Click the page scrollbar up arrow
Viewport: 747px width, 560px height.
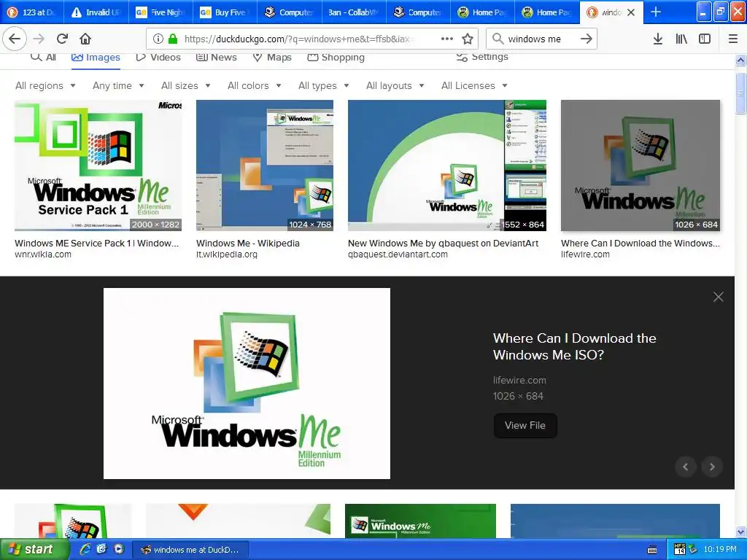click(740, 60)
